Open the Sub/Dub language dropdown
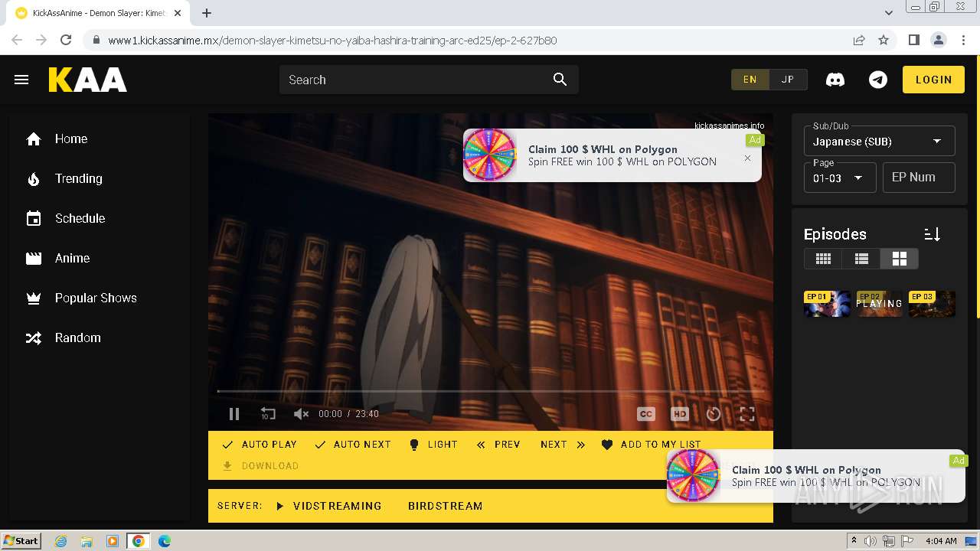This screenshot has height=551, width=980. coord(879,141)
